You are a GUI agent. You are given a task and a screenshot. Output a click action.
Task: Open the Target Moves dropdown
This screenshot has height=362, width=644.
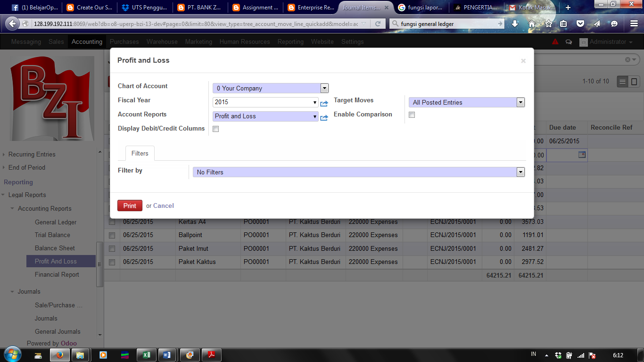point(520,102)
